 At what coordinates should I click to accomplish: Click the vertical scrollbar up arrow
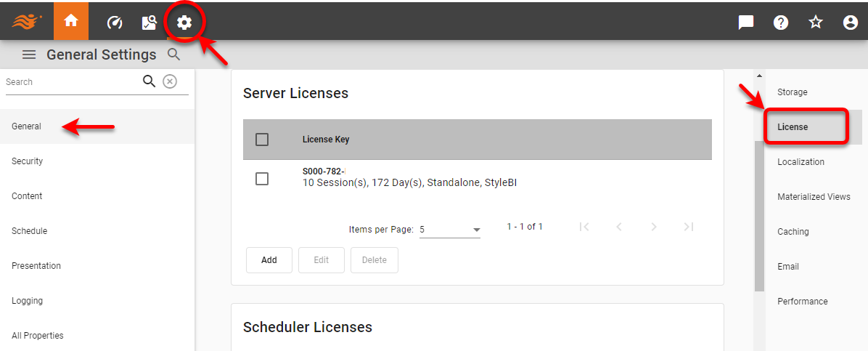[x=759, y=76]
